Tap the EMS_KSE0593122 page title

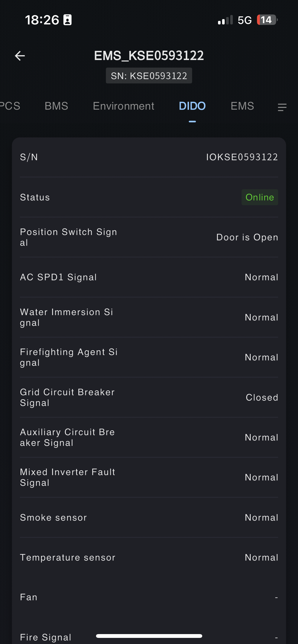pyautogui.click(x=149, y=56)
